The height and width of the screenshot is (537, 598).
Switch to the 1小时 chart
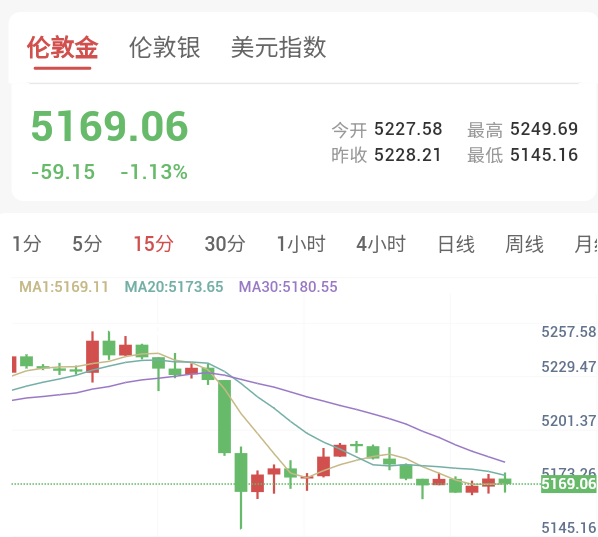tap(301, 244)
